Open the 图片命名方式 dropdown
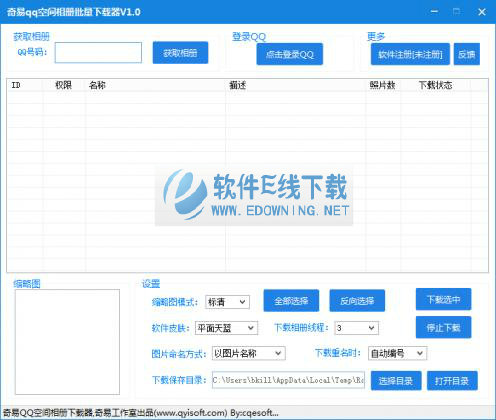 pos(249,353)
